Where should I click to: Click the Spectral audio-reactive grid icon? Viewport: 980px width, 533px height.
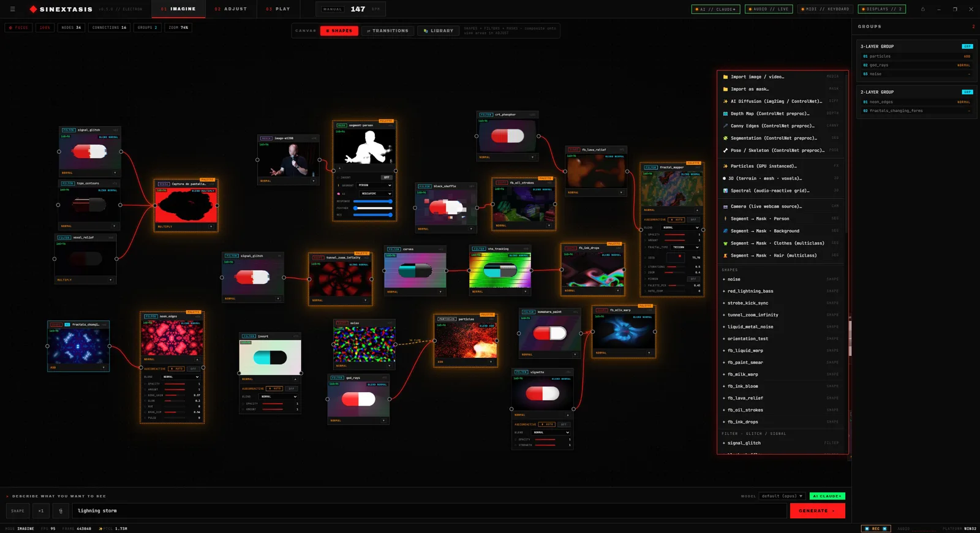[725, 191]
